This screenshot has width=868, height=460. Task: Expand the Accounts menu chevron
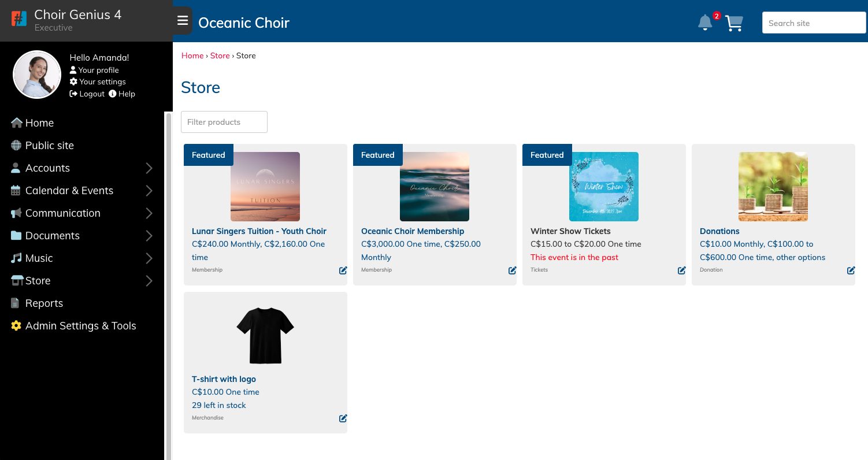(149, 168)
